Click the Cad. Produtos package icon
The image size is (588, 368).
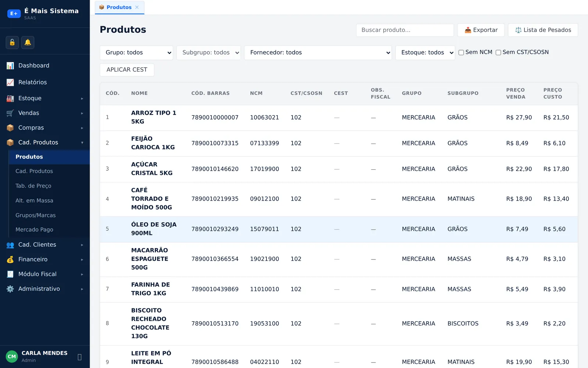tap(10, 142)
